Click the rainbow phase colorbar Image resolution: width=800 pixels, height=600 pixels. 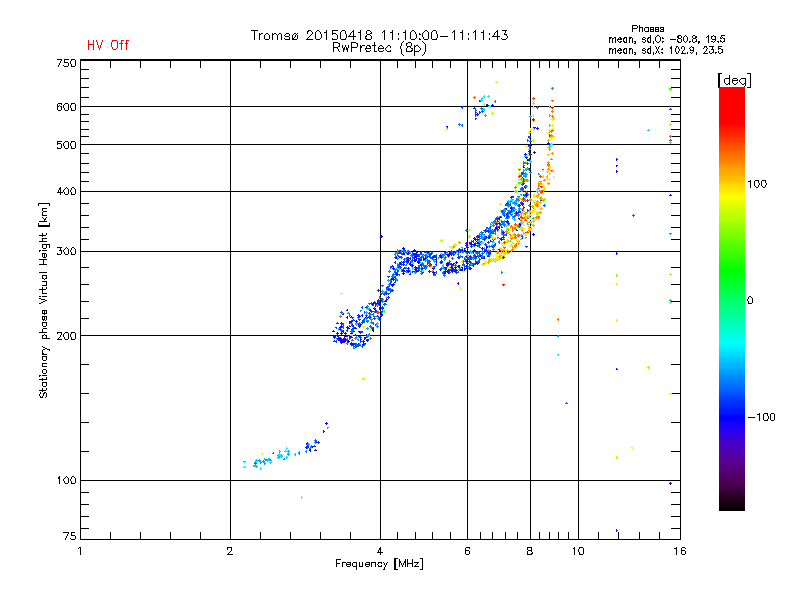(732, 299)
